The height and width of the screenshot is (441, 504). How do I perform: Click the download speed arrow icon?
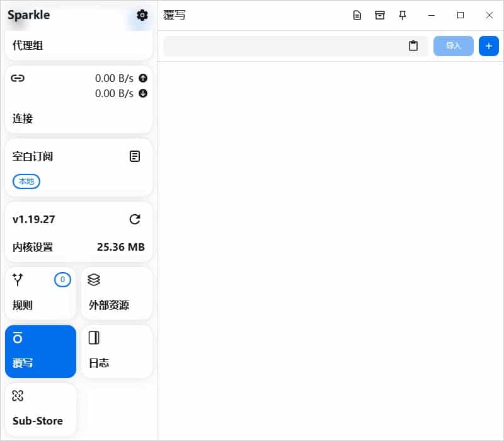click(143, 93)
